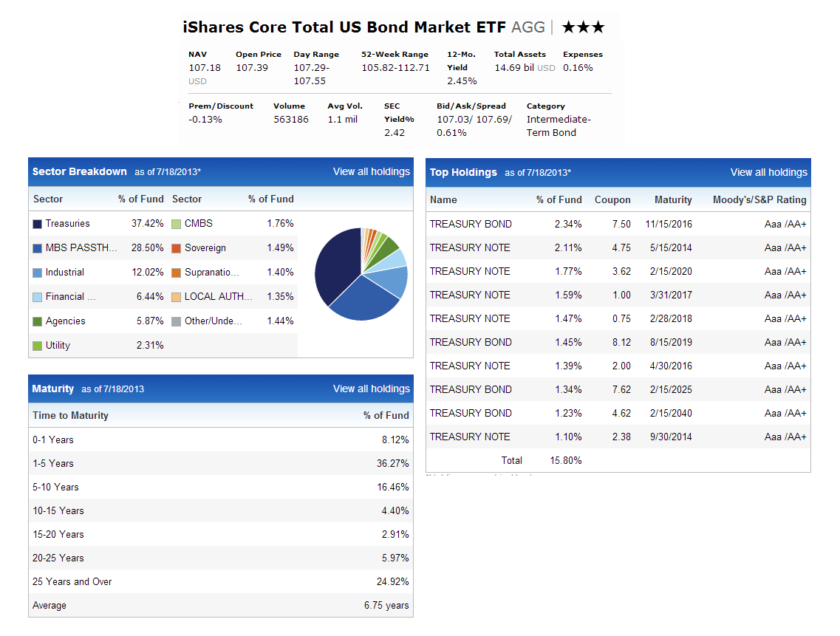This screenshot has width=840, height=636.
Task: Click the Sovereign sector label
Action: coord(205,247)
